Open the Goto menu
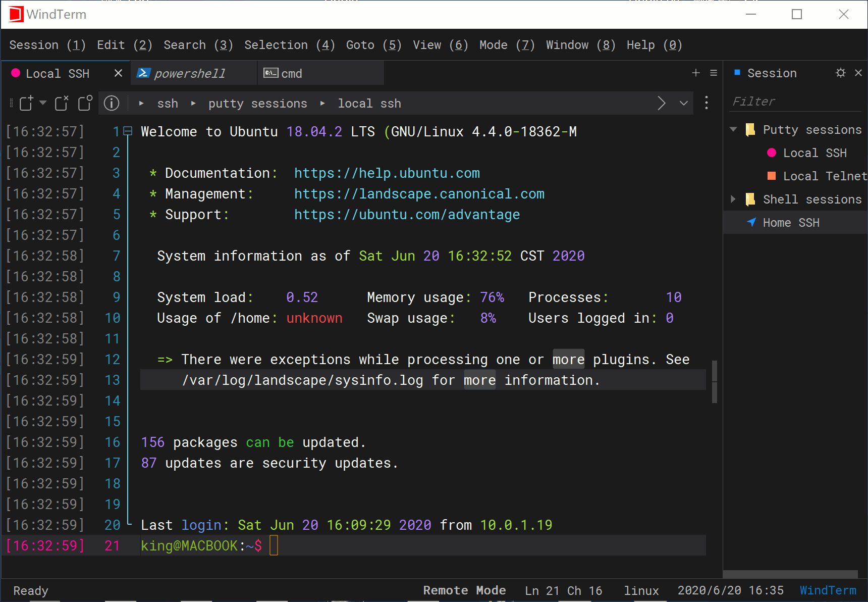The height and width of the screenshot is (602, 868). [374, 45]
